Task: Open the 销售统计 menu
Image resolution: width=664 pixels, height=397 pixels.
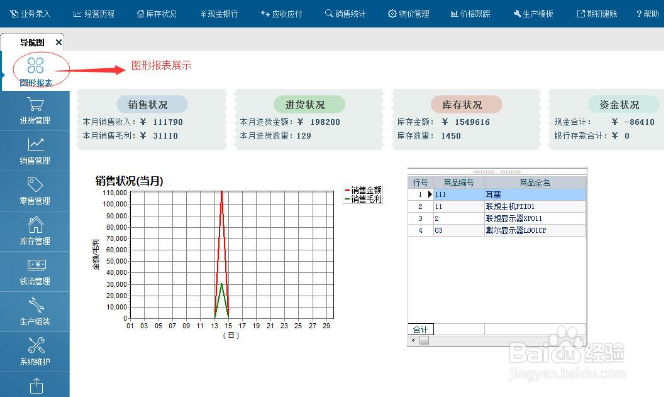Action: pyautogui.click(x=345, y=14)
